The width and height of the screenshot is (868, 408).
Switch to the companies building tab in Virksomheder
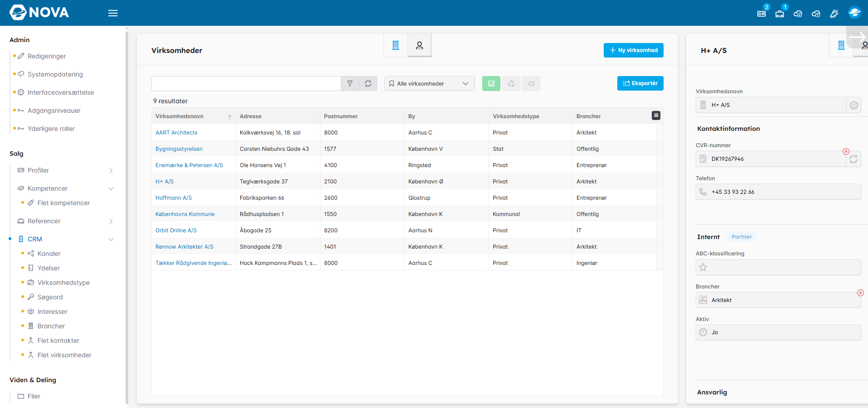coord(396,45)
